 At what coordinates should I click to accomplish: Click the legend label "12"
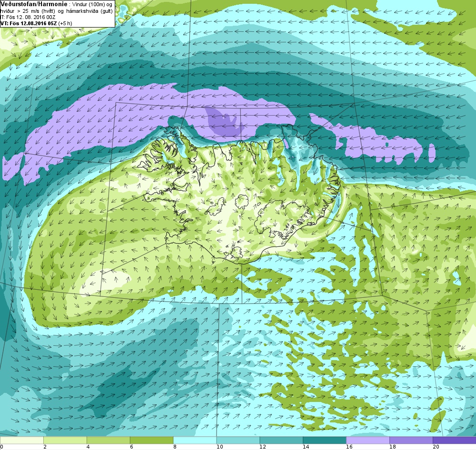[263, 446]
